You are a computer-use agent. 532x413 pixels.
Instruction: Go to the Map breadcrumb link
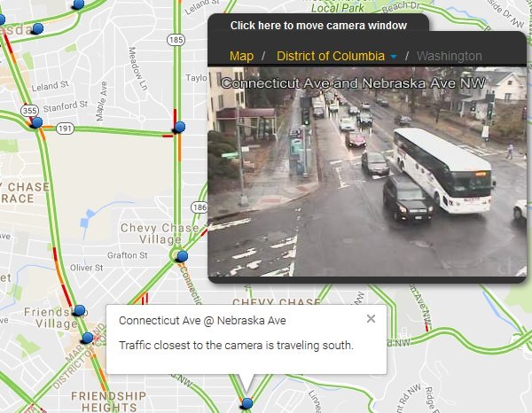[x=241, y=56]
